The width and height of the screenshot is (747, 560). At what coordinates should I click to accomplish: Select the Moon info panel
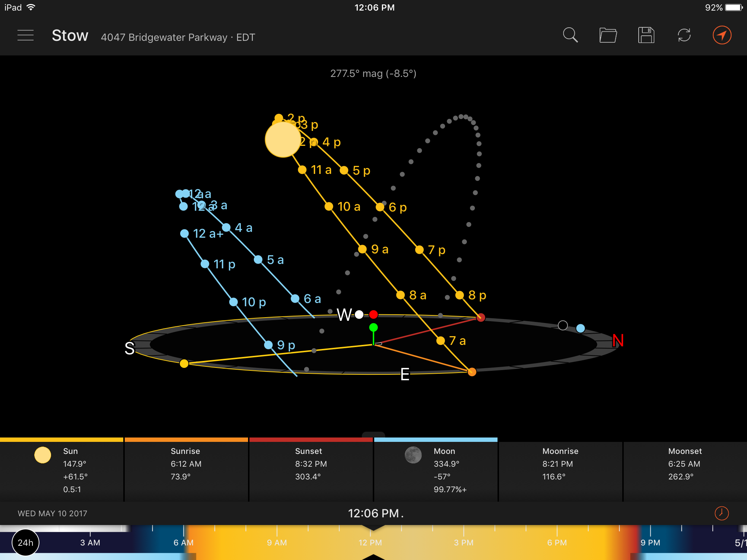coord(436,470)
